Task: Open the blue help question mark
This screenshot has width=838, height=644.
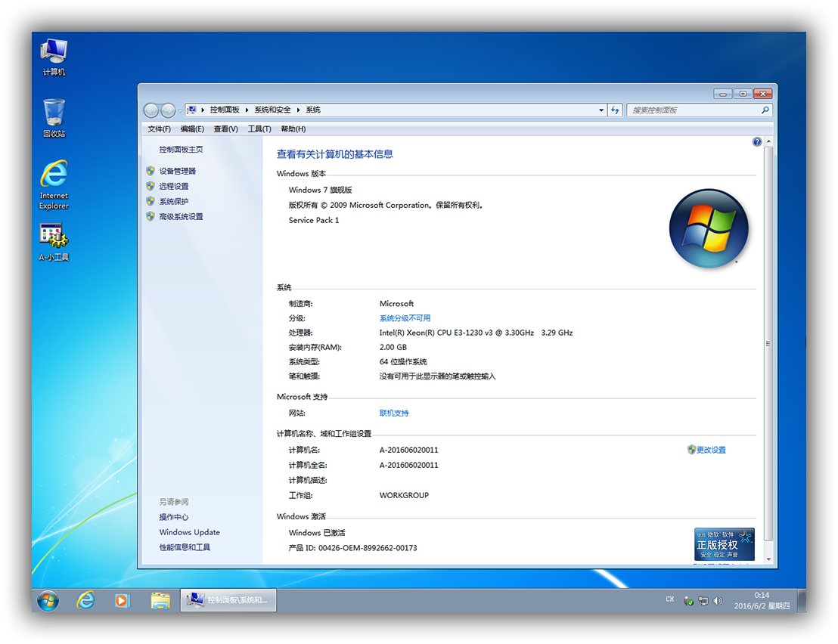Action: 757,141
